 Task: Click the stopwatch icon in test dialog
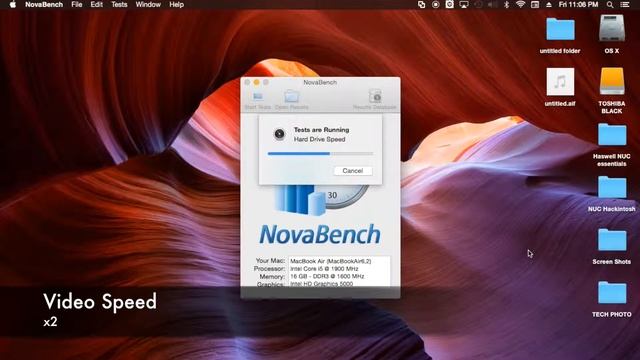(279, 134)
